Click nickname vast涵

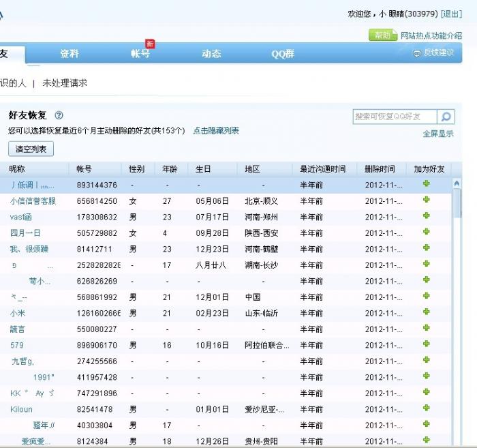point(20,218)
